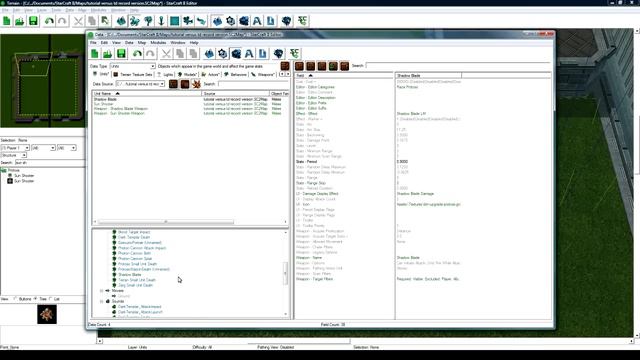The width and height of the screenshot is (640, 360).
Task: Collapse the Protoss folder in unit palette
Action: click(x=4, y=170)
